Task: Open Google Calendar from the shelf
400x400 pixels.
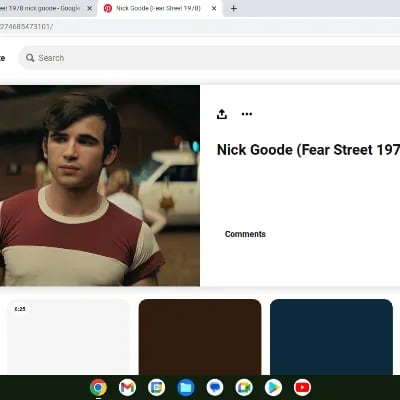Action: click(x=156, y=387)
